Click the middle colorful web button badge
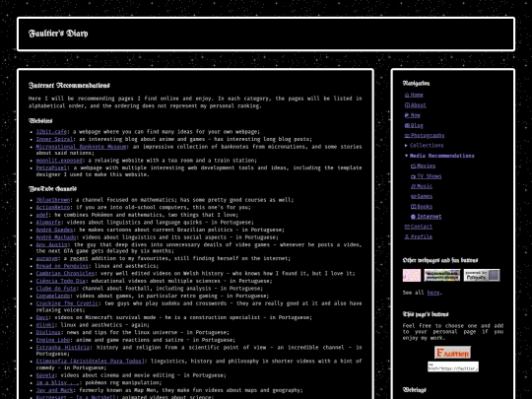Image resolution: width=532 pixels, height=399 pixels. [442, 275]
